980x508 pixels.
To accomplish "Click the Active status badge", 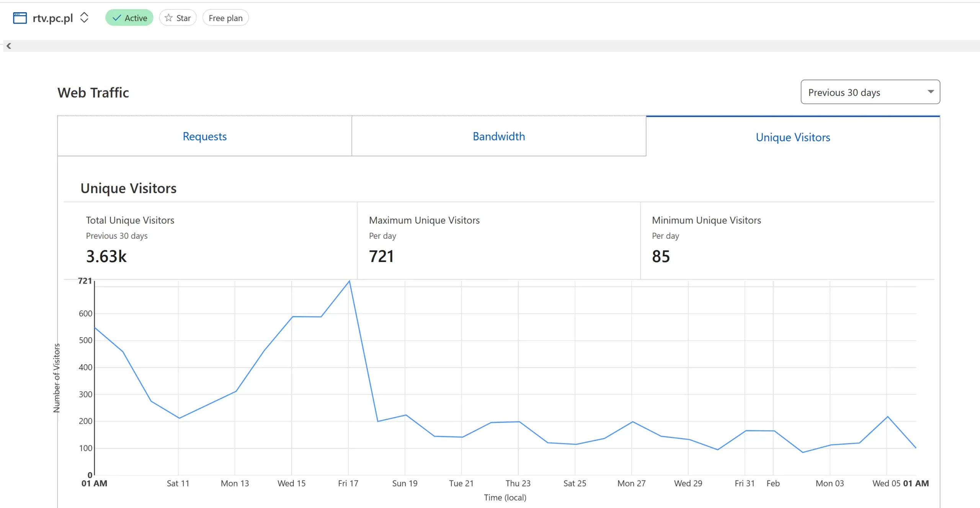I will coord(129,18).
